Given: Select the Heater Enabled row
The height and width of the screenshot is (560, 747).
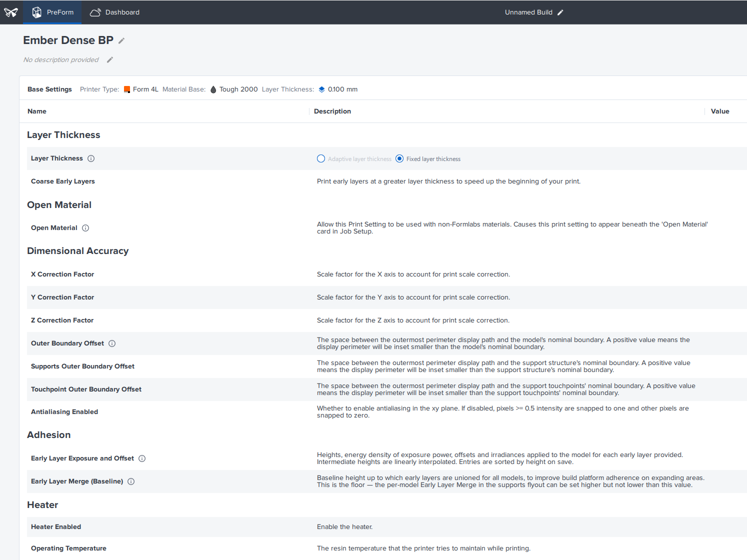Looking at the screenshot, I should [x=387, y=527].
